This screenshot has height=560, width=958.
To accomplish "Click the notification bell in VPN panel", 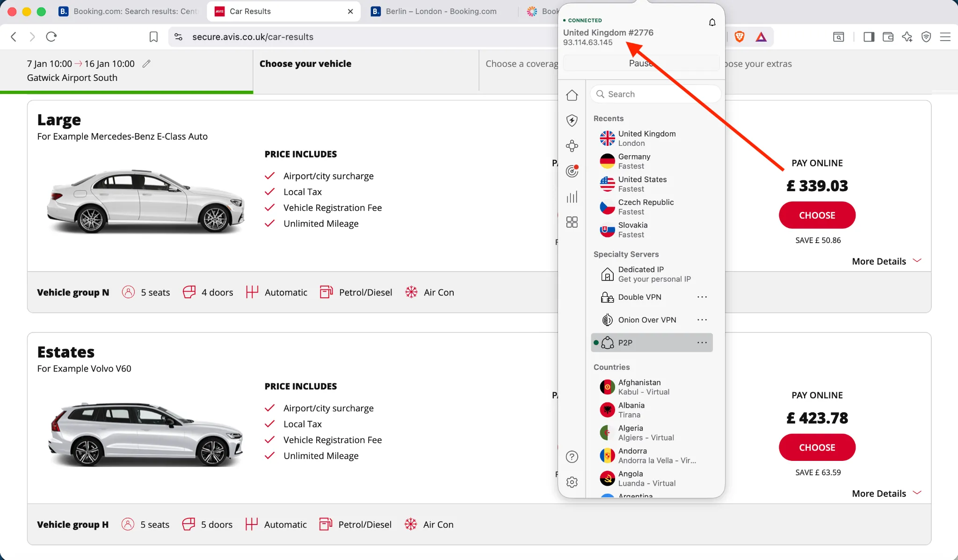I will [711, 22].
